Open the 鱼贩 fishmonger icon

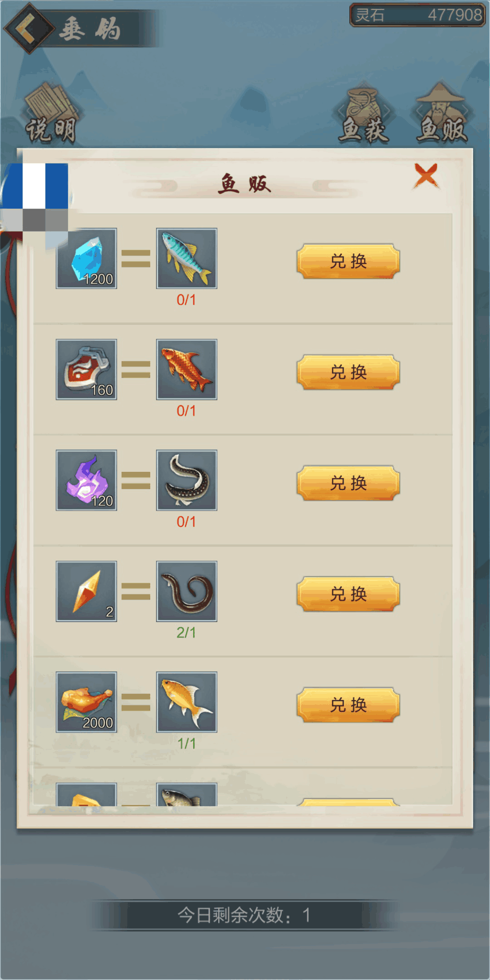click(x=442, y=113)
